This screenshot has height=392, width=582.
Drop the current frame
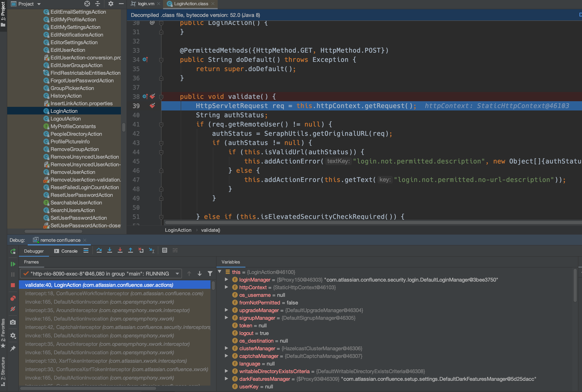click(x=141, y=250)
